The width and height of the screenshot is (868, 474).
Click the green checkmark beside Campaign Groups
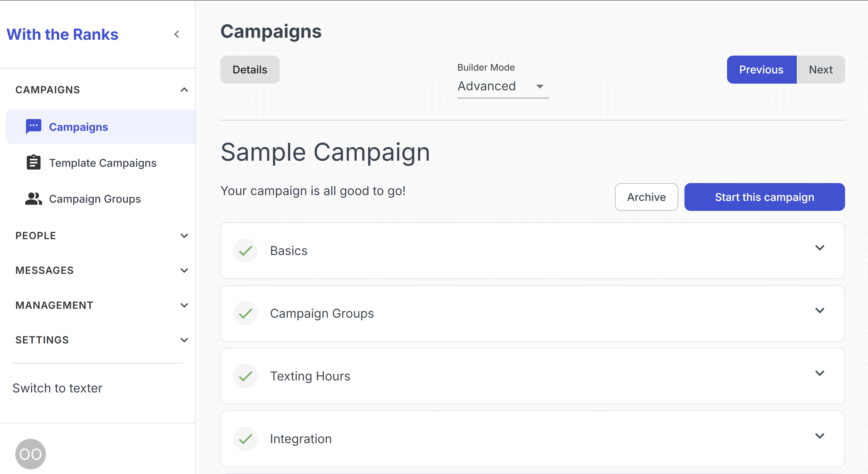245,313
